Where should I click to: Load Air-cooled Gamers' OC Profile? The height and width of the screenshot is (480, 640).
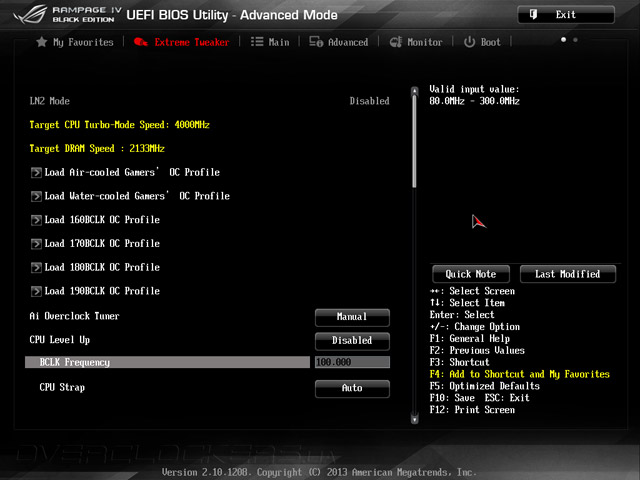click(x=132, y=173)
